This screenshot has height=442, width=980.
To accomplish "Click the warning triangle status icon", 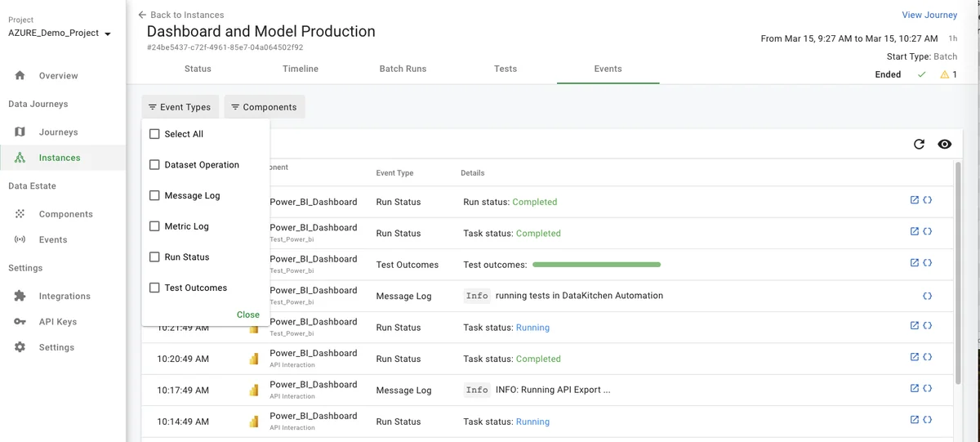I will pyautogui.click(x=945, y=74).
